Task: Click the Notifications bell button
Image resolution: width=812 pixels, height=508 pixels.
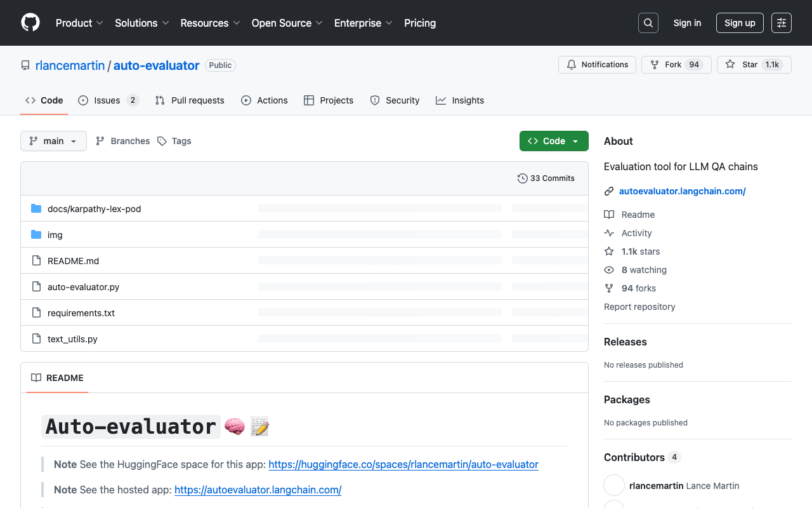Action: click(597, 65)
